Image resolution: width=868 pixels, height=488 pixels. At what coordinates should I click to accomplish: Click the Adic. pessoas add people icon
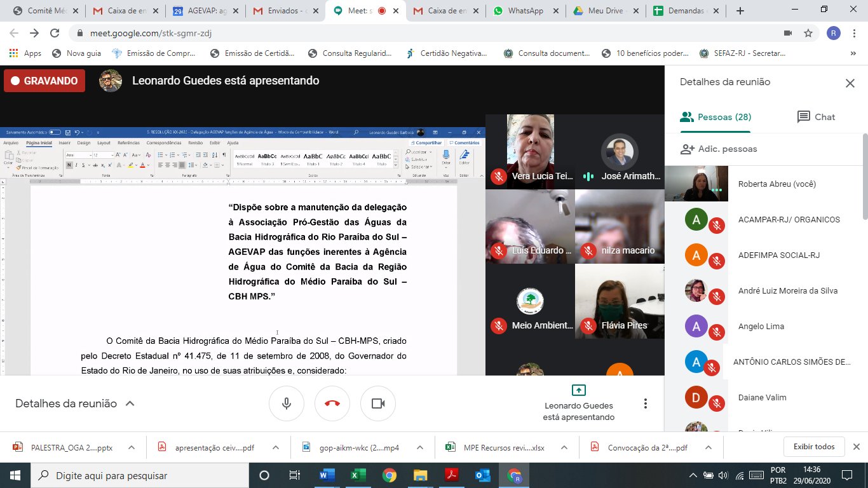click(x=687, y=149)
